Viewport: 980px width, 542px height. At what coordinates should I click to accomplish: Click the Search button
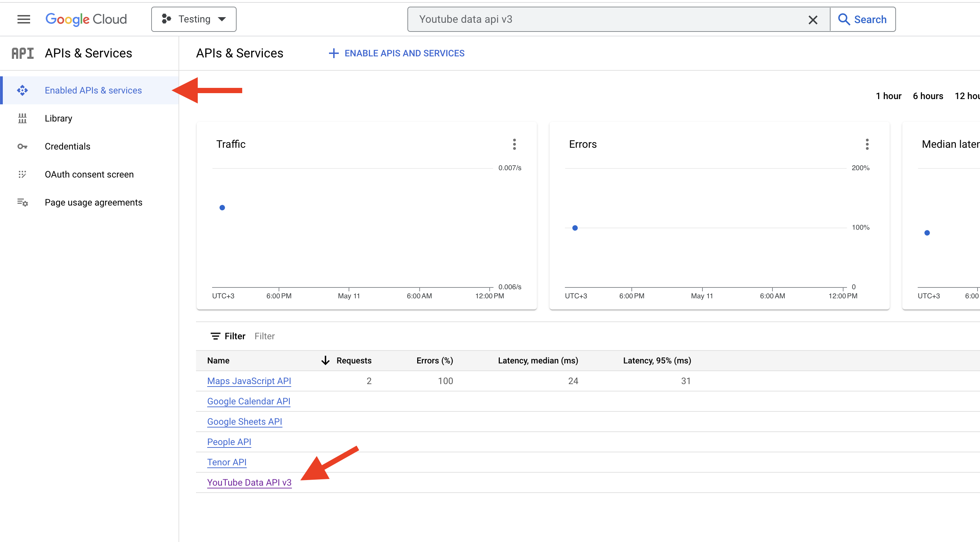point(862,19)
